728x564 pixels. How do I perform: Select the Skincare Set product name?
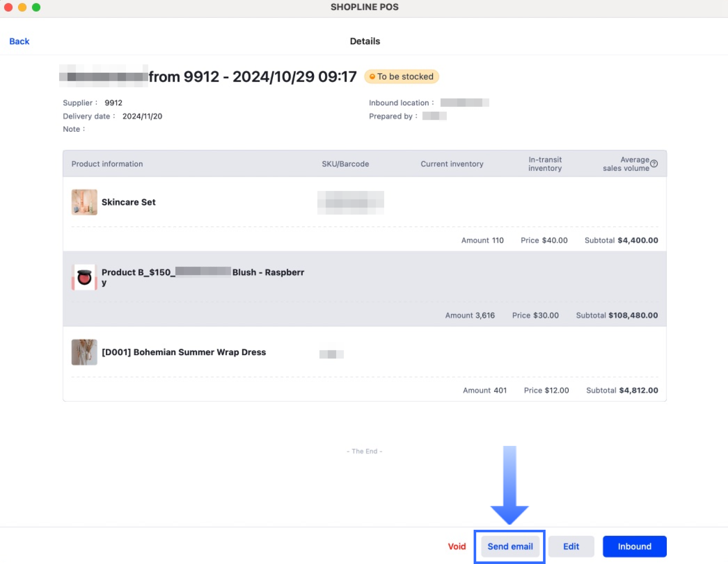click(128, 202)
